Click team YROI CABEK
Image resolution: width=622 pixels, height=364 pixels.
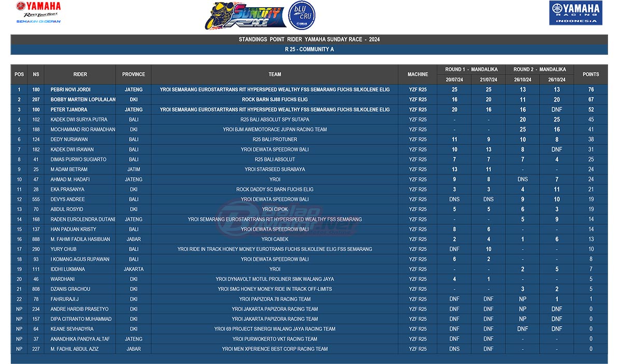(275, 239)
